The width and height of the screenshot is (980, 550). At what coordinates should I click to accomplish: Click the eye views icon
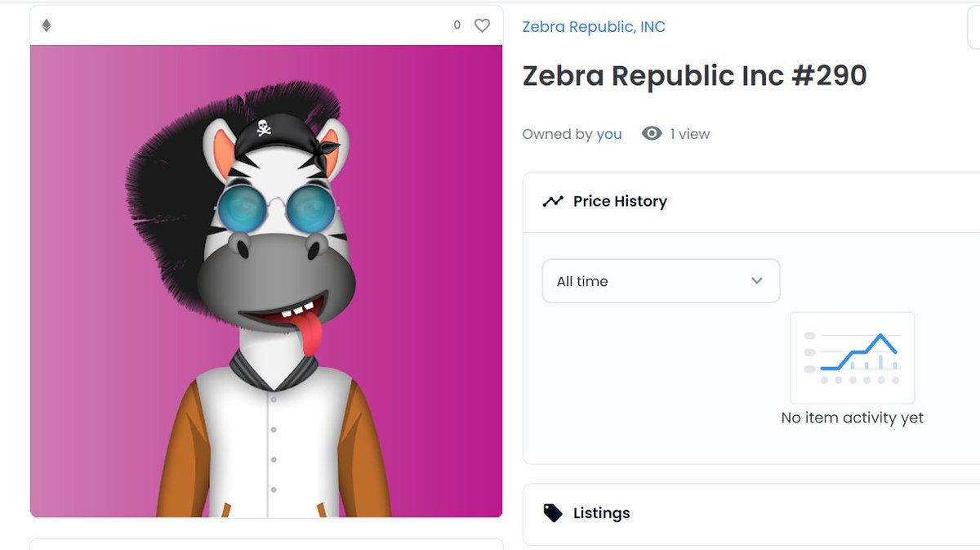[x=652, y=133]
